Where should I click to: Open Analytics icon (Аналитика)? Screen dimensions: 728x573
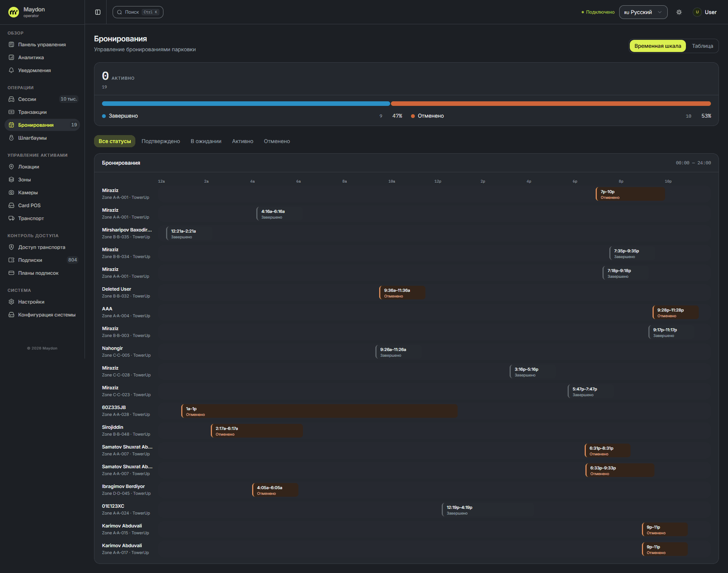pos(11,57)
